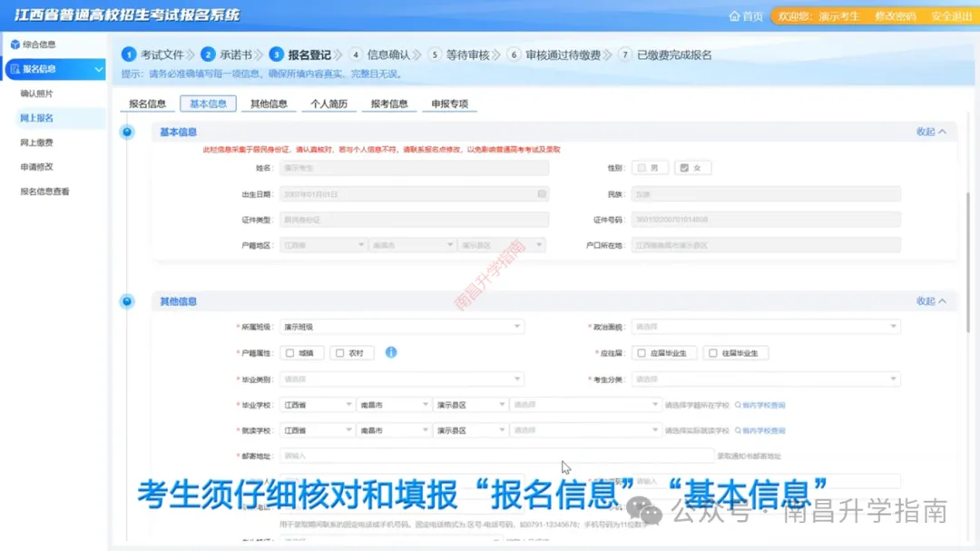Open the 政治面貌 dropdown
The height and width of the screenshot is (551, 980).
[766, 327]
